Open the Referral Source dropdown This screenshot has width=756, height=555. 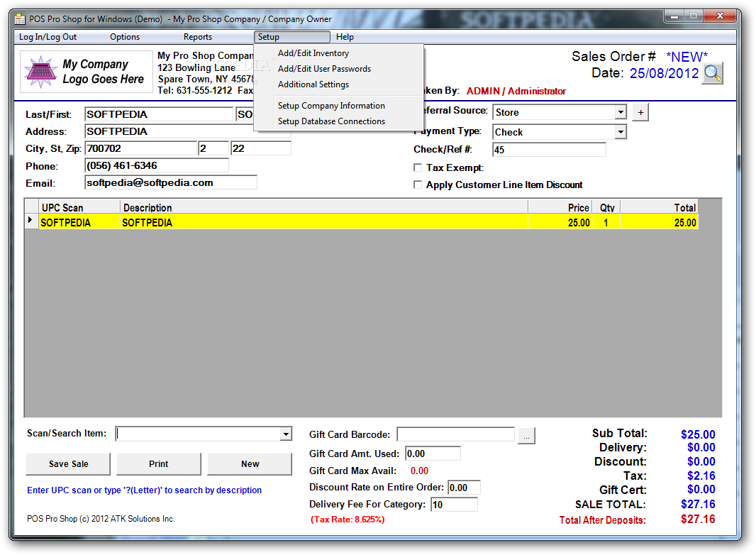click(x=621, y=112)
